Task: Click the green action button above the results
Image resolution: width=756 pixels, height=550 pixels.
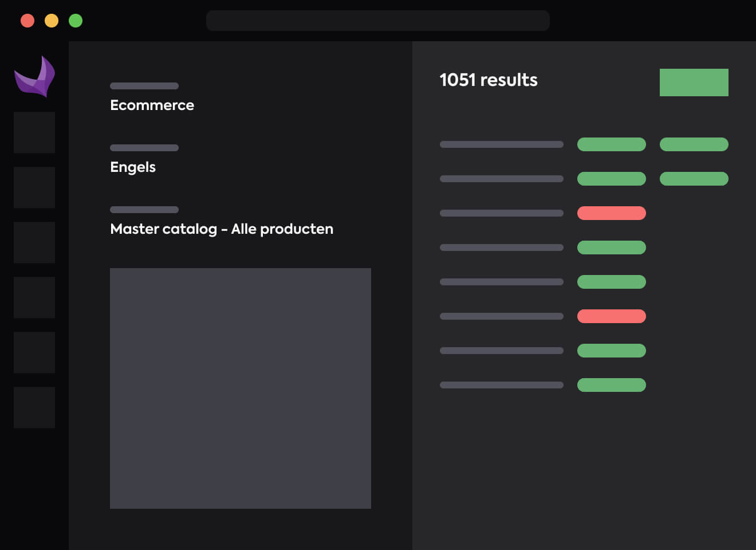Action: coord(694,82)
